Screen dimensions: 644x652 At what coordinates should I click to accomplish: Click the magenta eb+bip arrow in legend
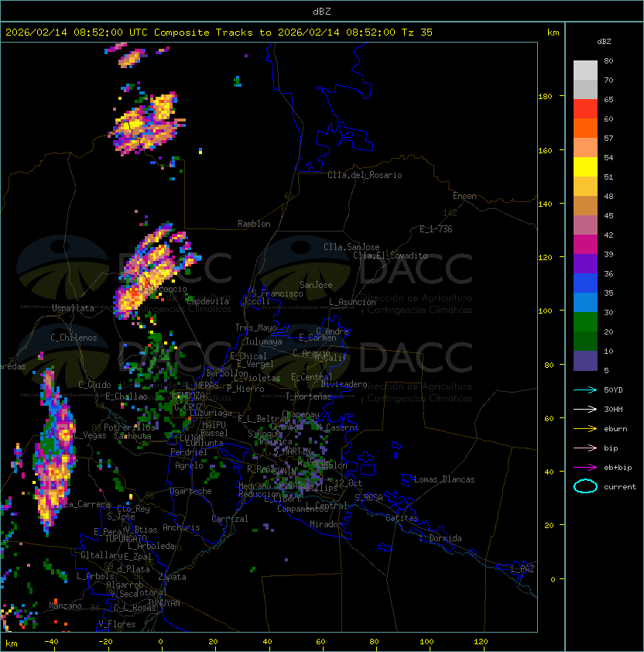point(585,468)
